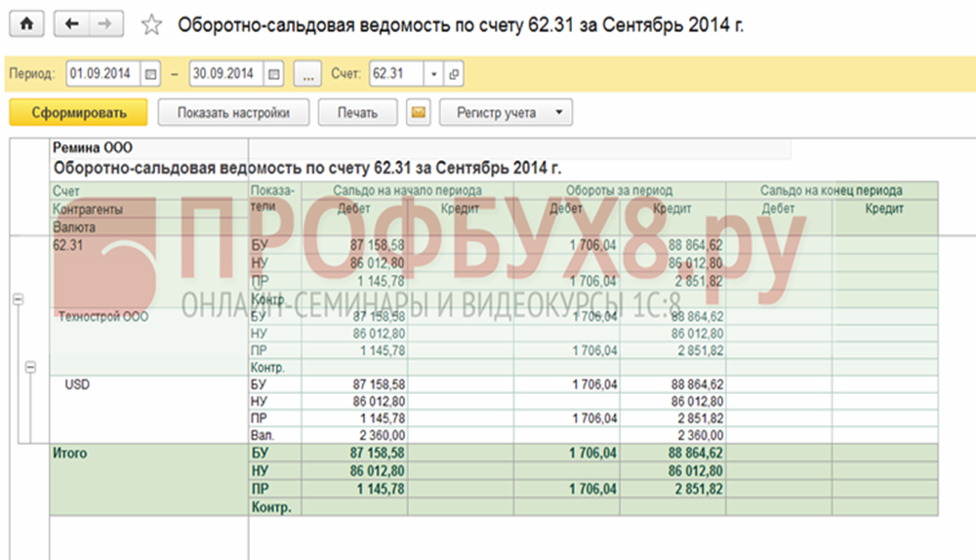Open calendar for start date 01.09.2014
Viewport: 976px width, 560px height.
[x=150, y=74]
